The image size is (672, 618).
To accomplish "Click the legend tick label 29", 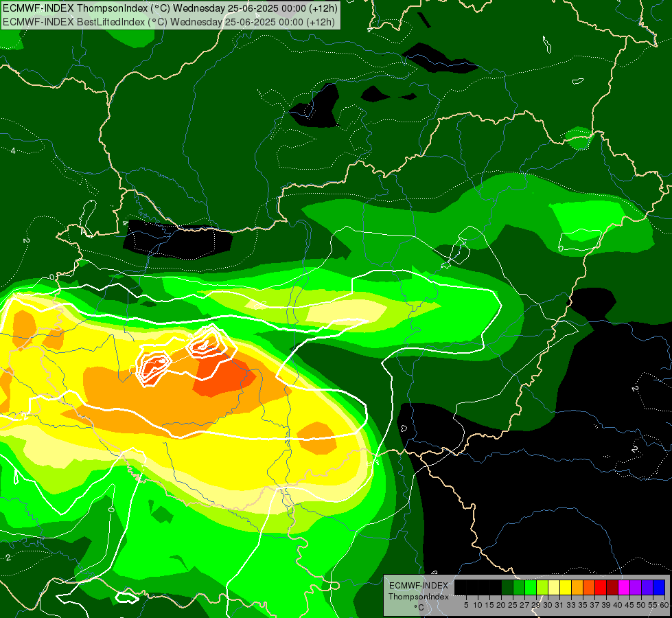I will (x=537, y=605).
